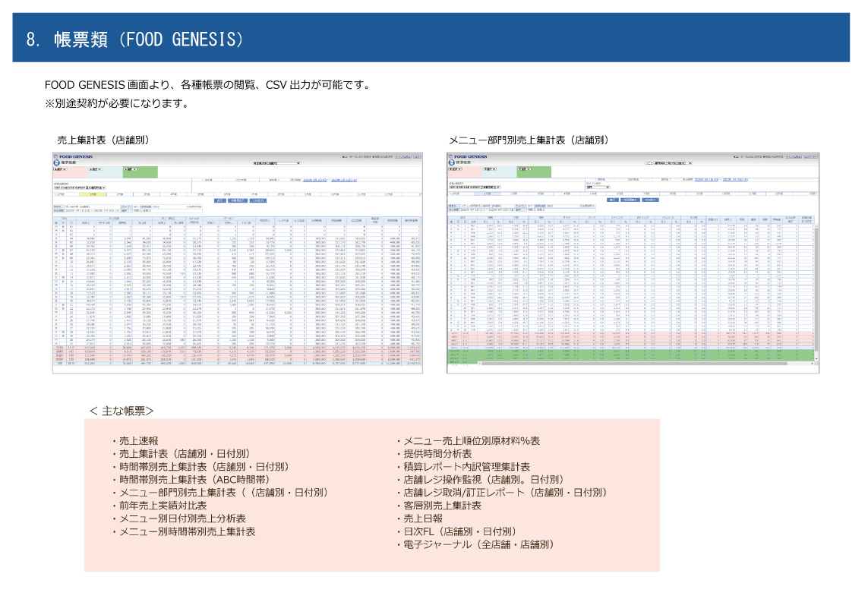868x602 pixels.
Task: Click list item 店舗レジ操作監視
Action: (x=483, y=480)
